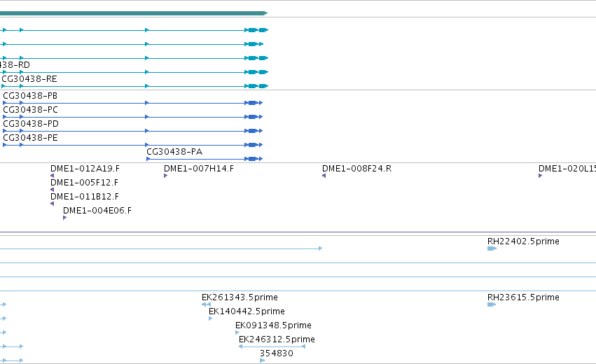
Task: Click the transcript glyph under CG30438-RE label
Action: coord(135,86)
